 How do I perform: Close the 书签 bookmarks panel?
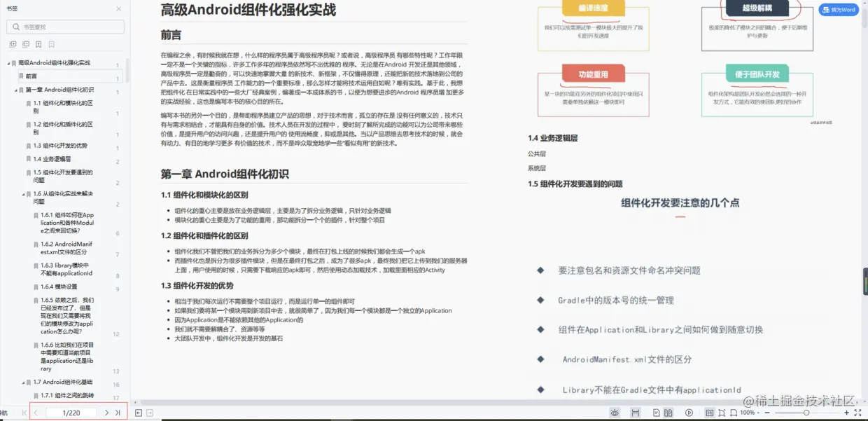118,9
